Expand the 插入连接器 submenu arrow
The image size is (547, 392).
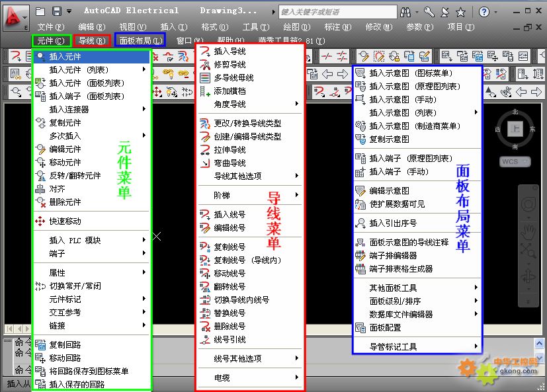(x=144, y=109)
